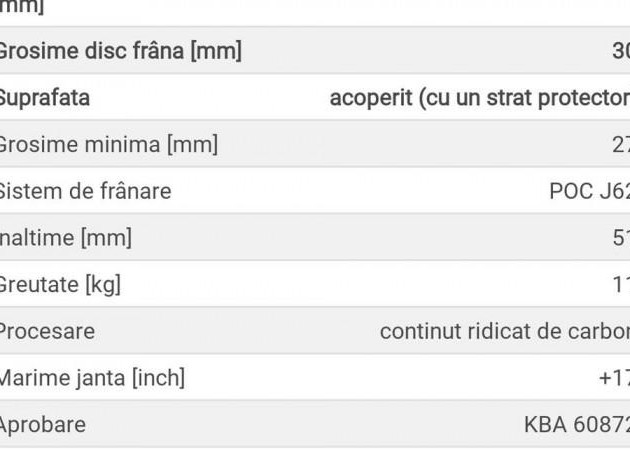Click the partial "mm]" text at top
The height and width of the screenshot is (450, 630).
point(22,7)
